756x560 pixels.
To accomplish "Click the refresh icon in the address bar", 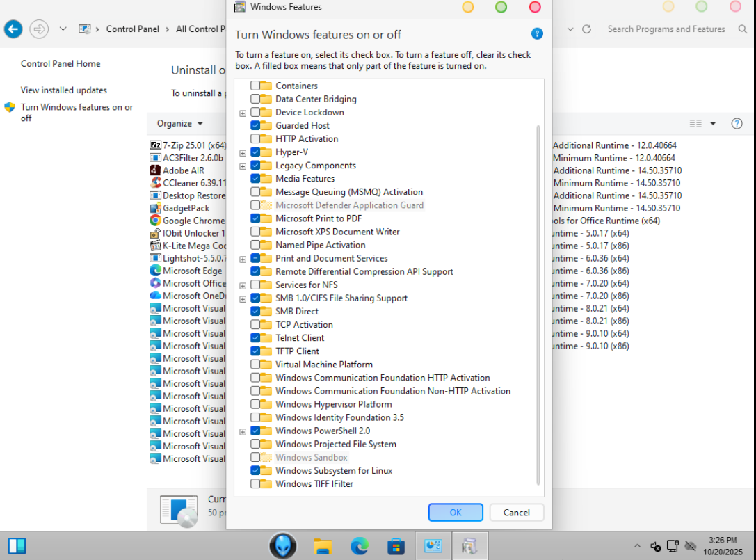I will tap(586, 29).
